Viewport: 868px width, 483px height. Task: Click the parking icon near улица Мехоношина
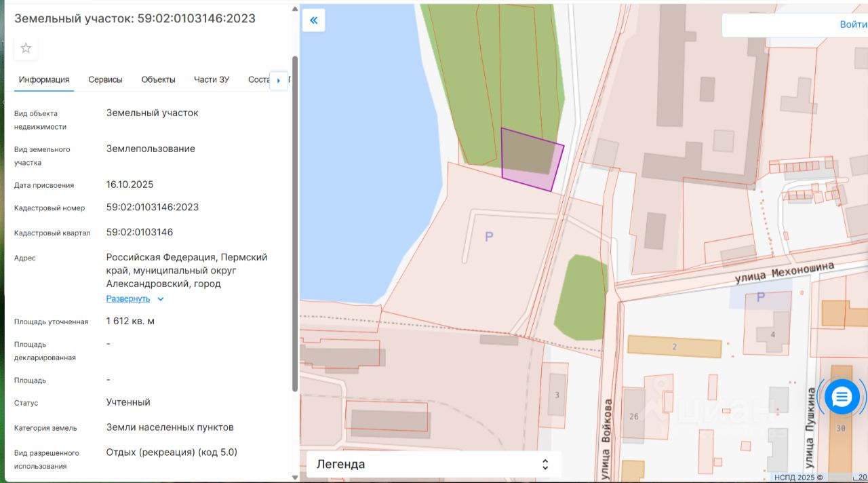pos(760,298)
